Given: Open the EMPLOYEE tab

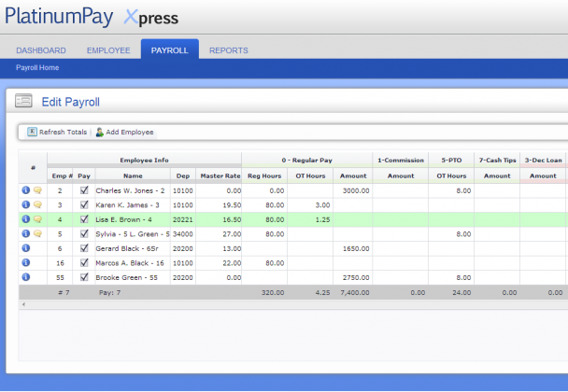Looking at the screenshot, I should point(108,50).
